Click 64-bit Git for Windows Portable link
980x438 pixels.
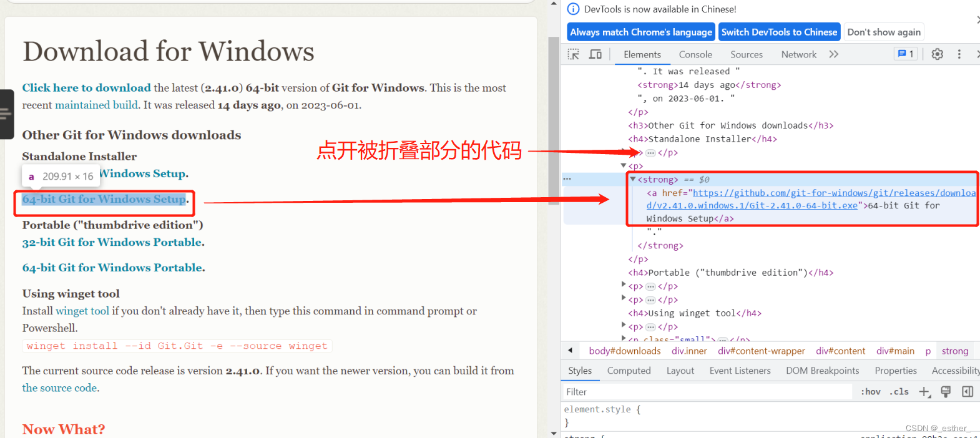pos(112,268)
